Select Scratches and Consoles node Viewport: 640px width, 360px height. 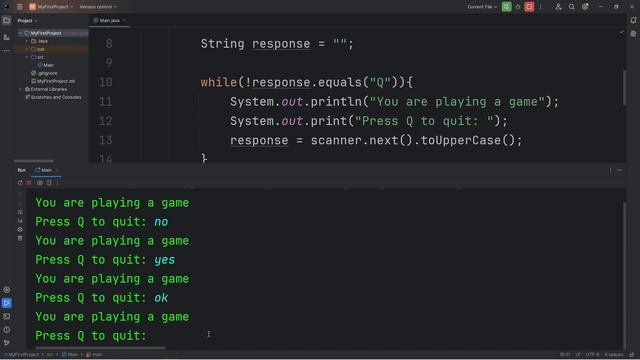pos(53,97)
